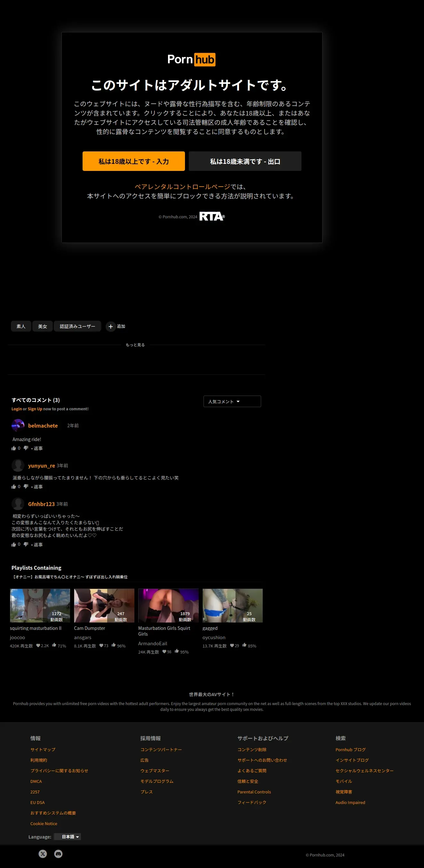Click the Login link above comments
This screenshot has height=868, width=424.
coord(17,409)
